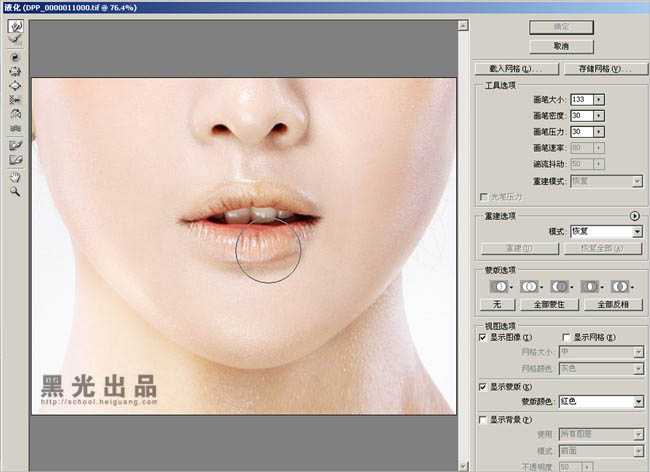Viewport: 650px width, 472px height.
Task: Enable the 显示背景 checkbox
Action: pos(483,419)
